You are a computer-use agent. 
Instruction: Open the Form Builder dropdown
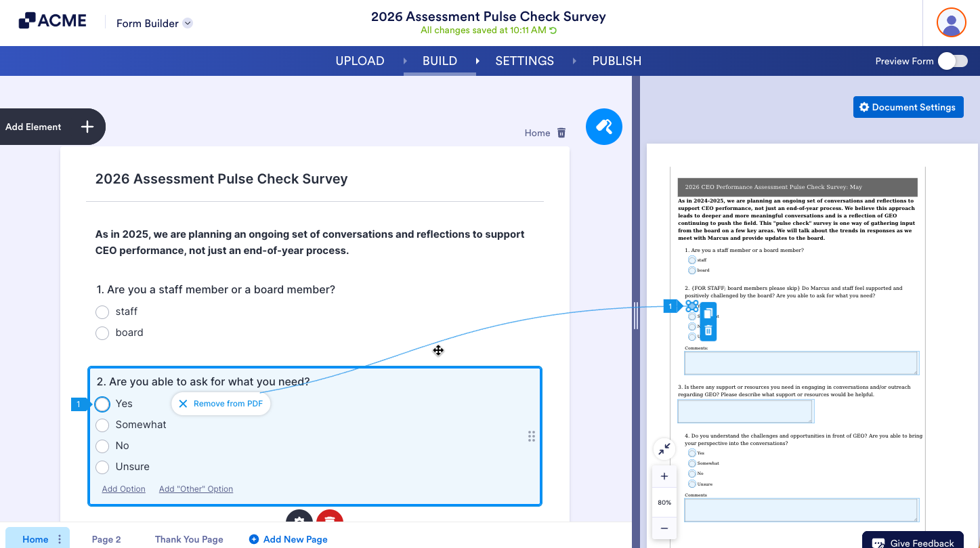(x=154, y=23)
